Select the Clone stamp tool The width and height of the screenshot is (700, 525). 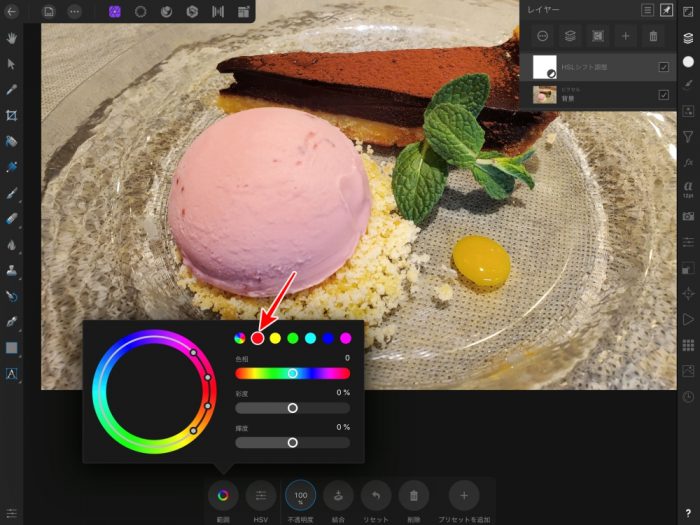(12, 271)
